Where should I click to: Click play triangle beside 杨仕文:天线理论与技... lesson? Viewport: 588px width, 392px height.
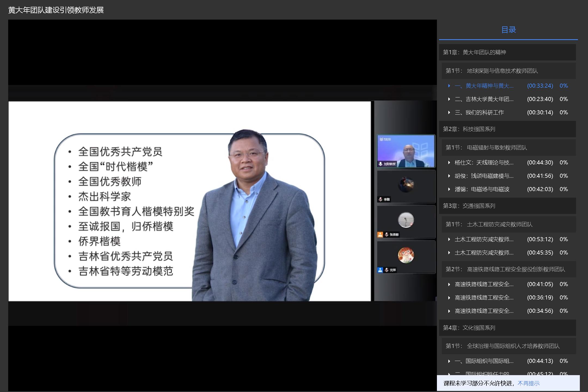pyautogui.click(x=449, y=163)
